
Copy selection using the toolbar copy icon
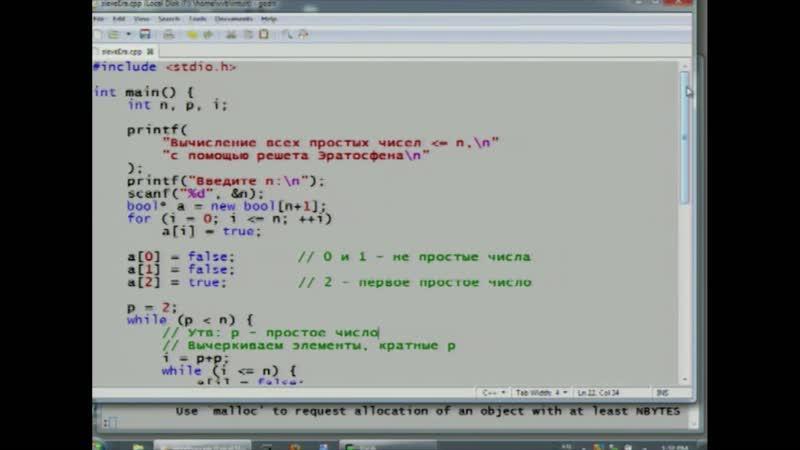(247, 33)
